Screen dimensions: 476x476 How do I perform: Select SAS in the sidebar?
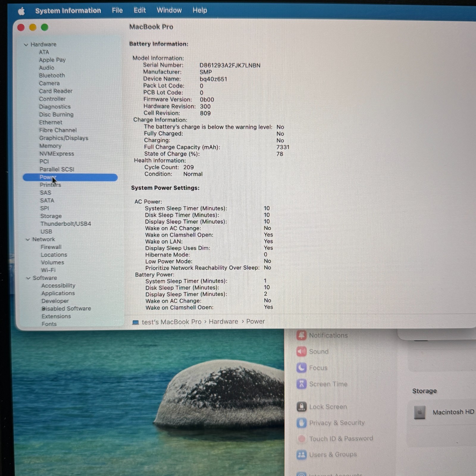point(46,192)
